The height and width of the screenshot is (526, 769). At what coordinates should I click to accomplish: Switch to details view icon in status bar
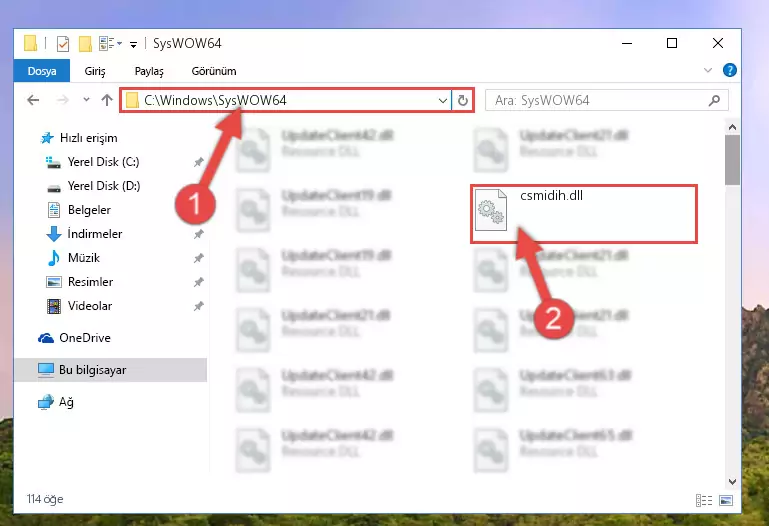704,501
